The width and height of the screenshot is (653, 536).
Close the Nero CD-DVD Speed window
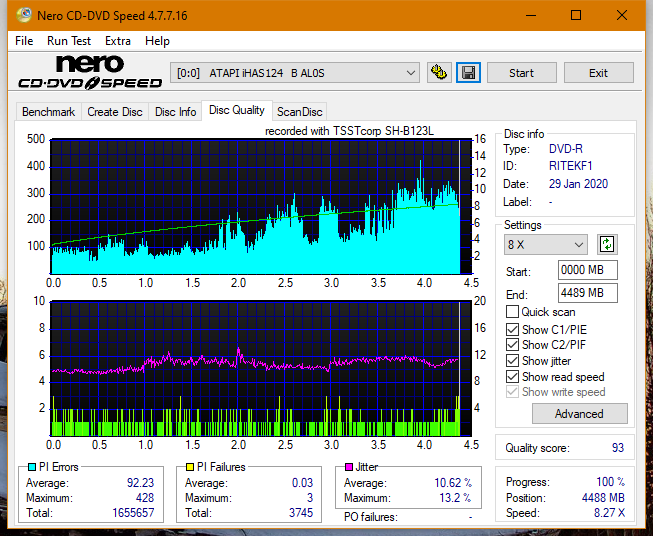pyautogui.click(x=622, y=15)
